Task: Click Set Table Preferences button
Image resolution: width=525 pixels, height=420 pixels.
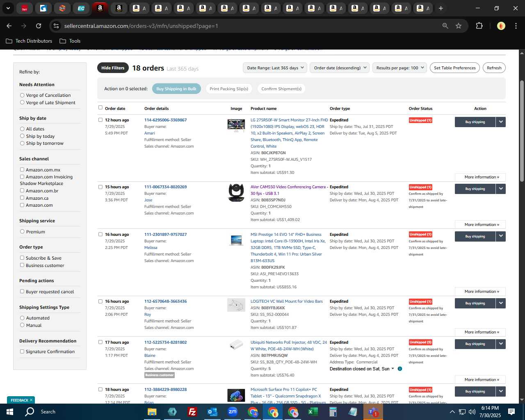Action: tap(455, 68)
